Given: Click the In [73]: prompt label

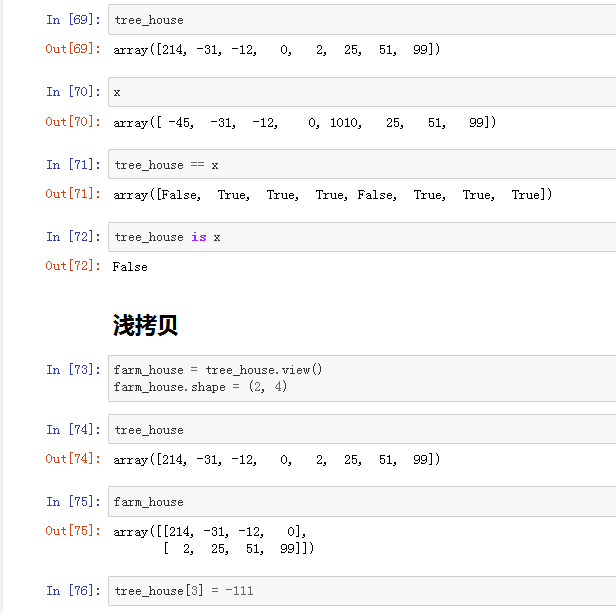Looking at the screenshot, I should pos(73,370).
